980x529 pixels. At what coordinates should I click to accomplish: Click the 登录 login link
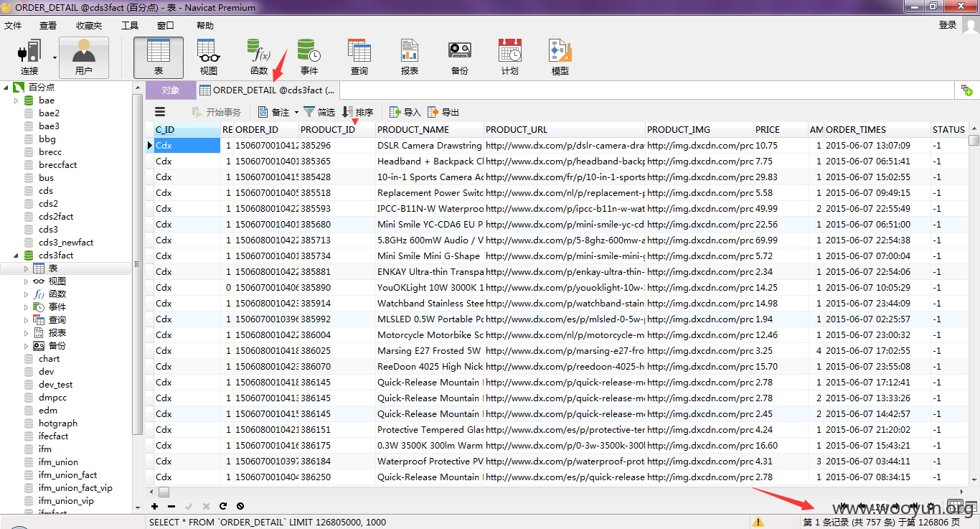point(948,25)
